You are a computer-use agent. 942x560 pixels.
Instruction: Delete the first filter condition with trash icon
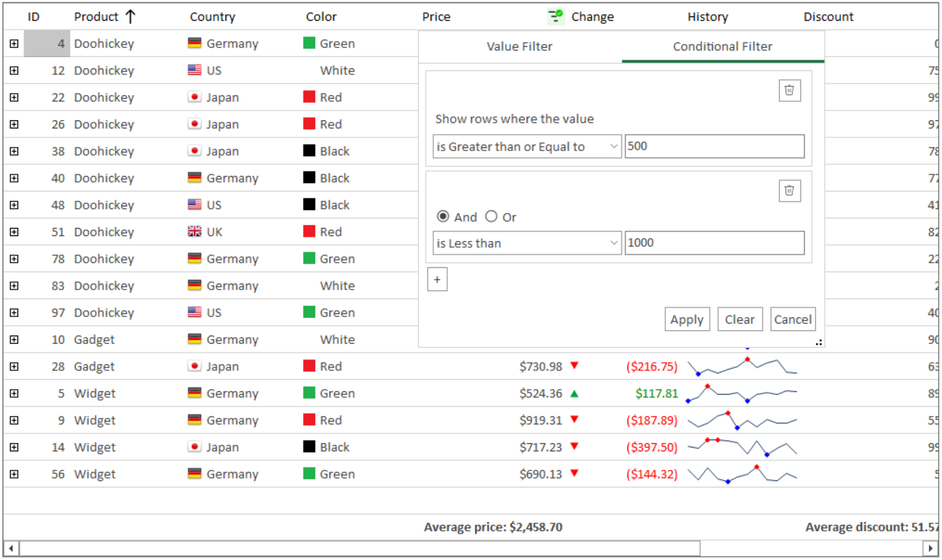click(x=789, y=91)
